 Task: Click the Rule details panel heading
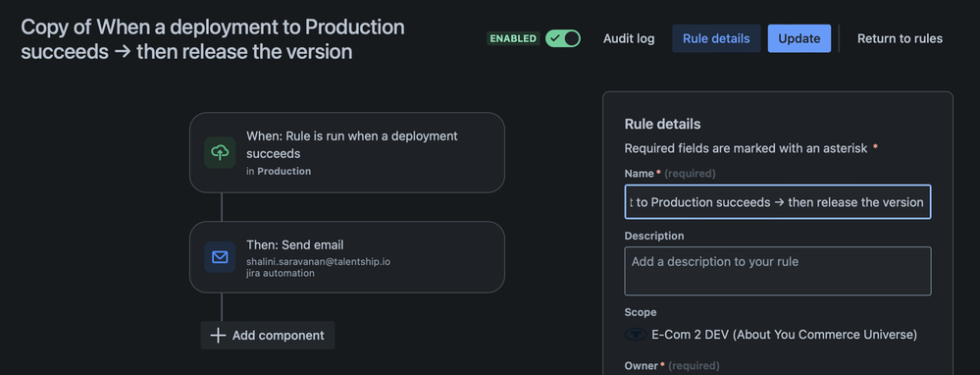coord(662,124)
